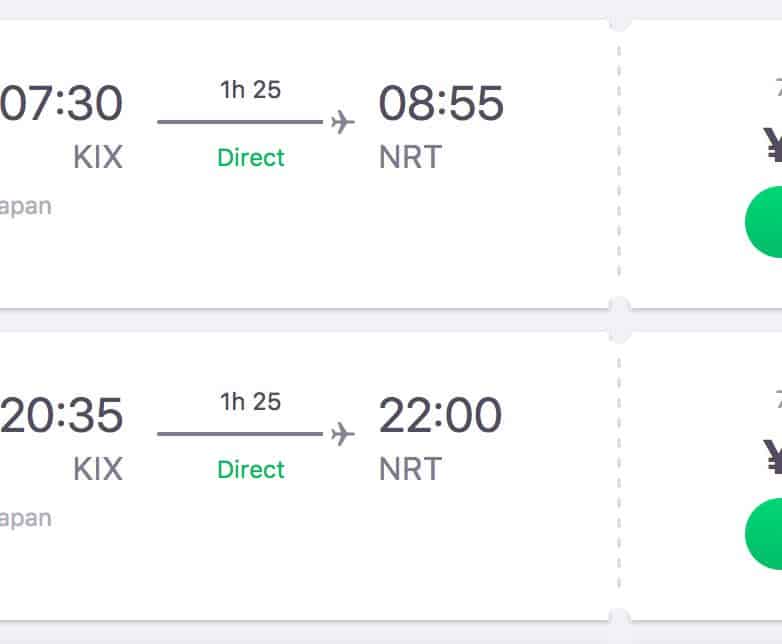The width and height of the screenshot is (782, 644).
Task: Click the green button on the first flight card
Action: (x=765, y=221)
